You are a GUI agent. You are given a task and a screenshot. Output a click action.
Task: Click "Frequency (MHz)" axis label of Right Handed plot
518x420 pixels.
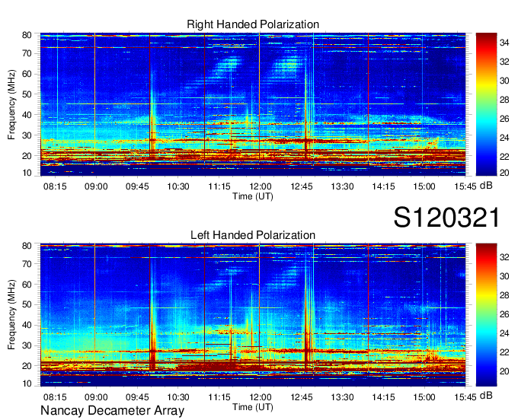coord(11,104)
